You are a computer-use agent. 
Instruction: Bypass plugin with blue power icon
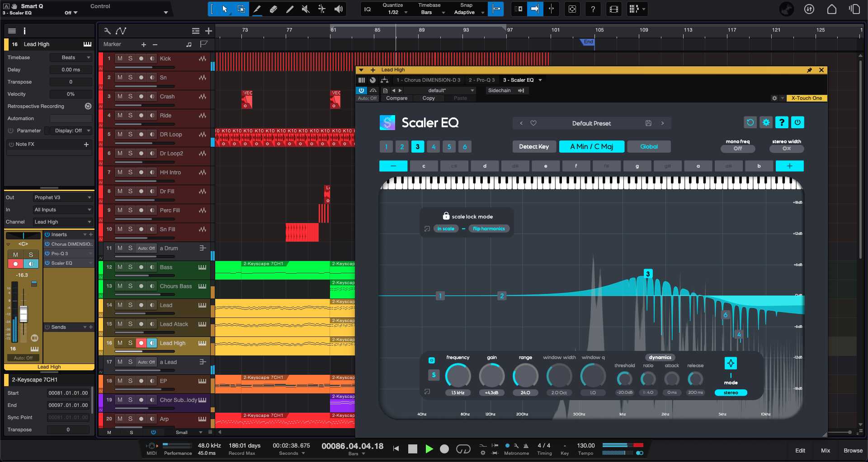click(361, 90)
